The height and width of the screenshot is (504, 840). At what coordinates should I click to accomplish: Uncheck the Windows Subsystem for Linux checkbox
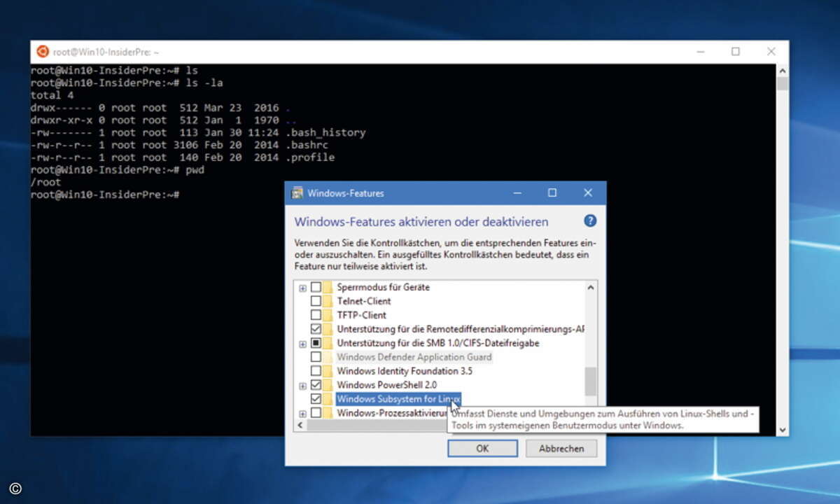[316, 399]
